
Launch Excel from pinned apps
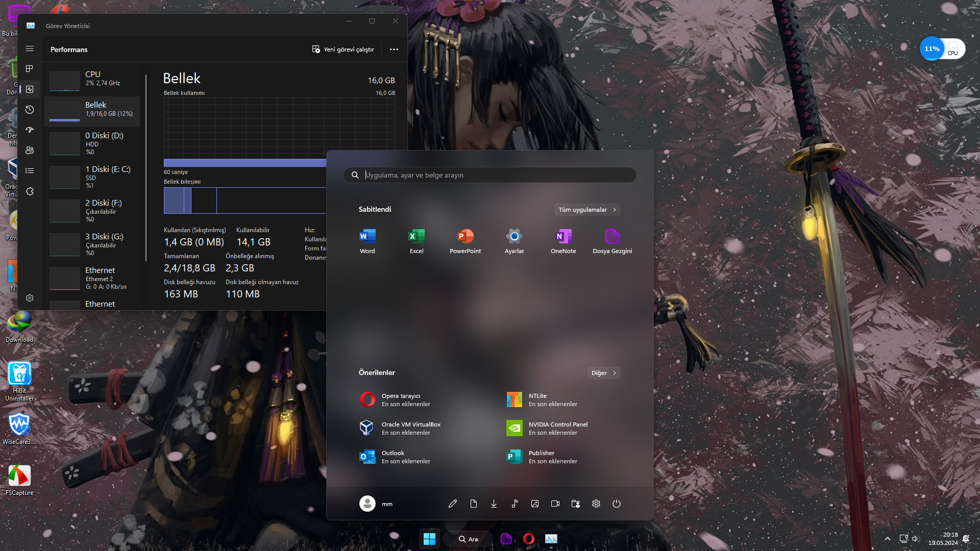tap(416, 241)
